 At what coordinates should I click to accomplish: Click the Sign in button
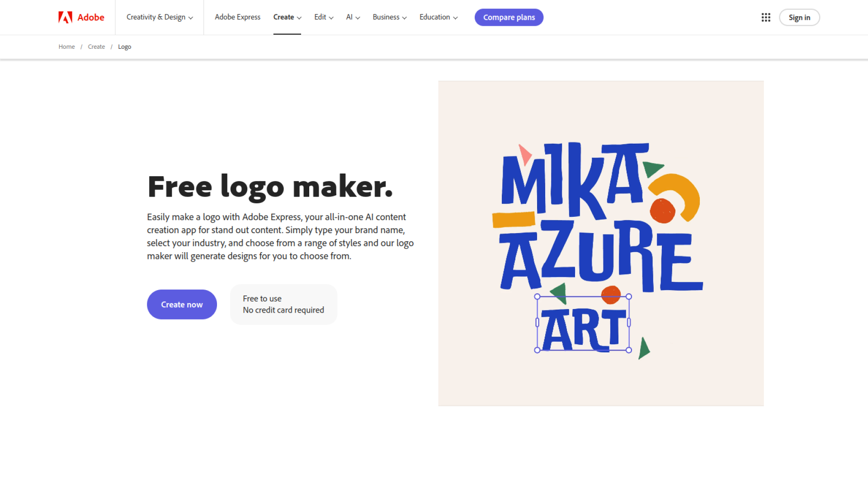tap(799, 17)
